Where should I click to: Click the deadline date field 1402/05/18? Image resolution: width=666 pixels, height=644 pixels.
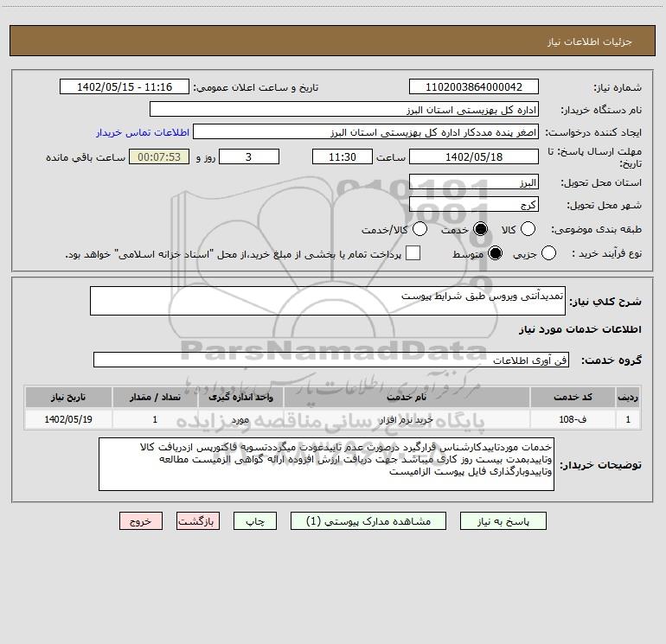pos(474,156)
